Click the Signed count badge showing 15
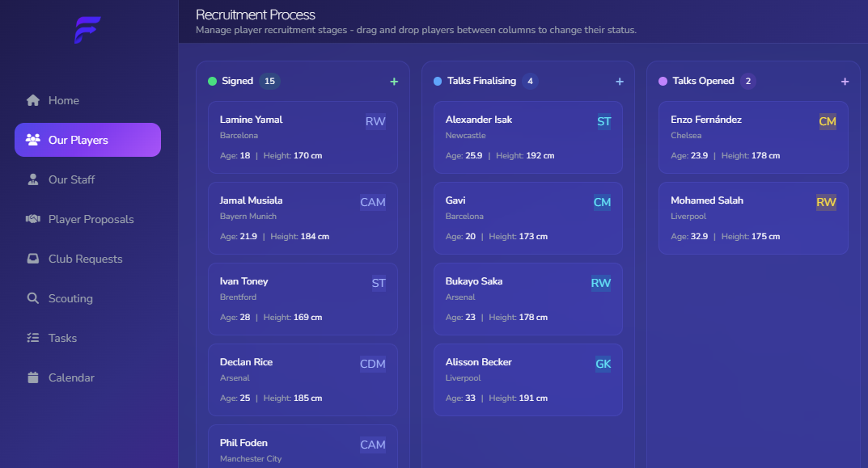This screenshot has height=468, width=868. pos(268,81)
